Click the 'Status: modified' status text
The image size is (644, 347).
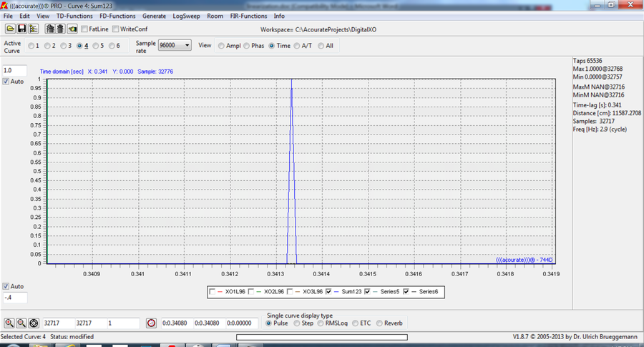click(x=72, y=337)
